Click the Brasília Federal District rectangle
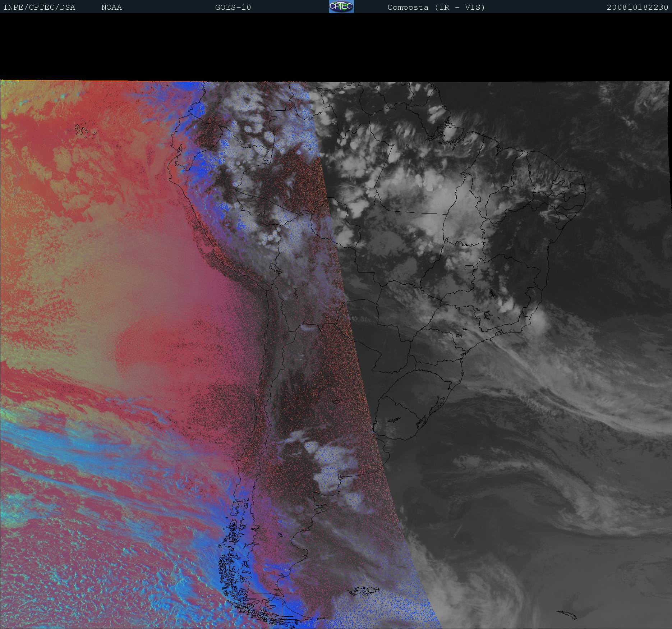The width and height of the screenshot is (672, 629). click(469, 267)
